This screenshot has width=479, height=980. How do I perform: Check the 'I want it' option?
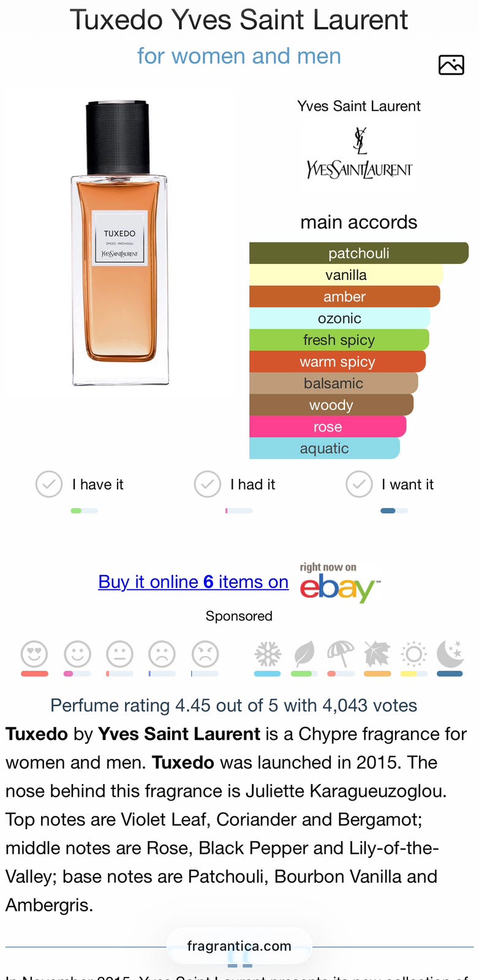[360, 484]
